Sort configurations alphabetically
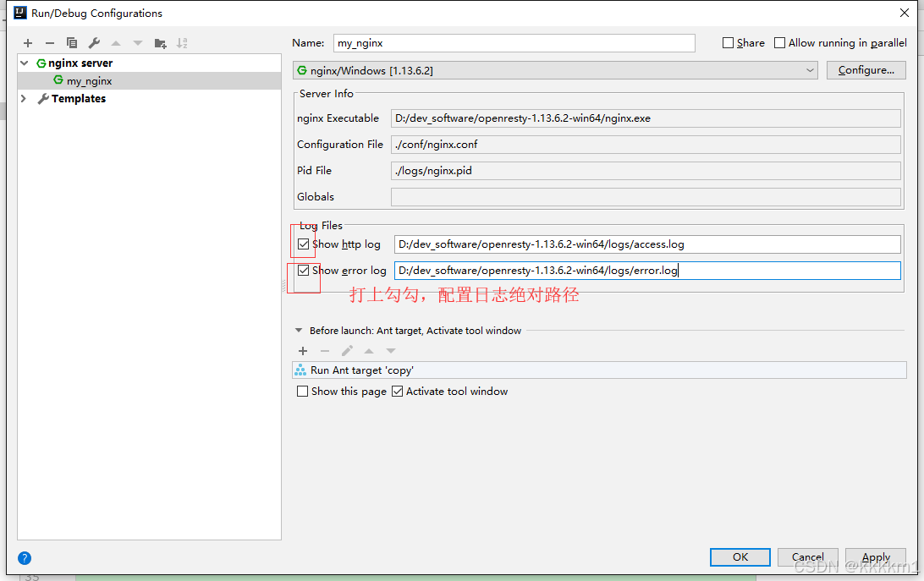Screen dimensions: 924x581 point(182,43)
